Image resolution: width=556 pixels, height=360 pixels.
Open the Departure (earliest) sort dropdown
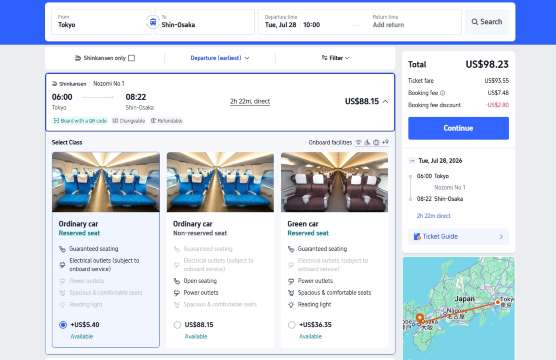(x=220, y=58)
